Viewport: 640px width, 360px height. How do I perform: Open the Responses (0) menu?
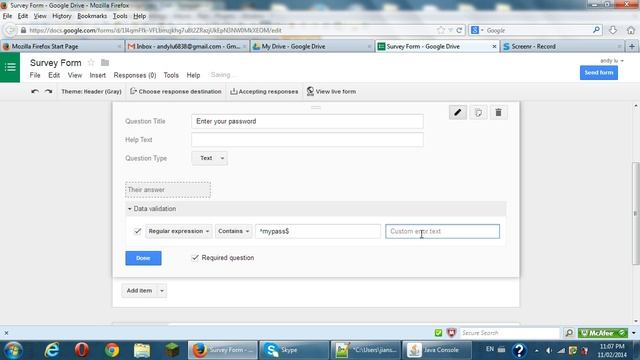pos(135,75)
